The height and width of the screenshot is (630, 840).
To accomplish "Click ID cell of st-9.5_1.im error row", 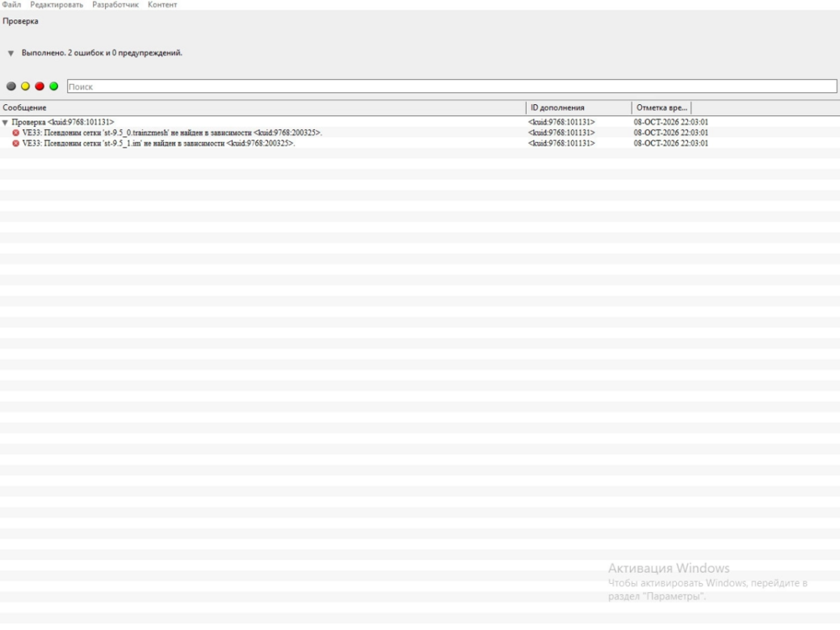I will [561, 144].
